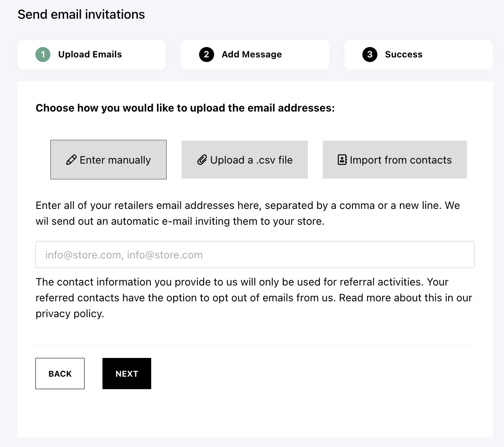Choose the Upload a .csv file option
This screenshot has height=447, width=504.
pyautogui.click(x=245, y=160)
